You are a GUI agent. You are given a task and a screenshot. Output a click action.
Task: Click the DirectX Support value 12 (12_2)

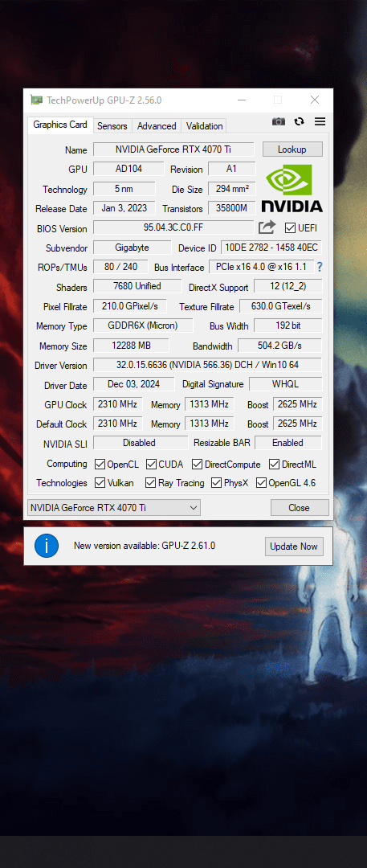click(287, 287)
